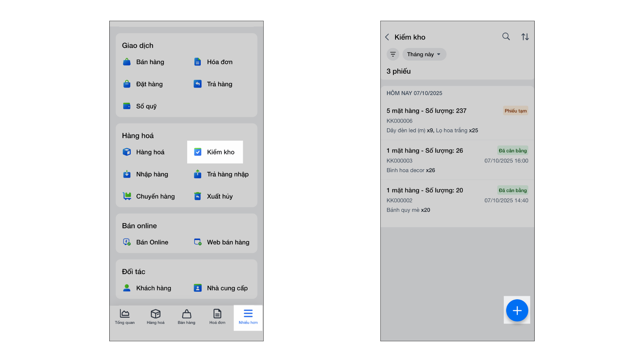Open Kiểm kho inventory check menu
This screenshot has height=362, width=644.
pyautogui.click(x=215, y=152)
